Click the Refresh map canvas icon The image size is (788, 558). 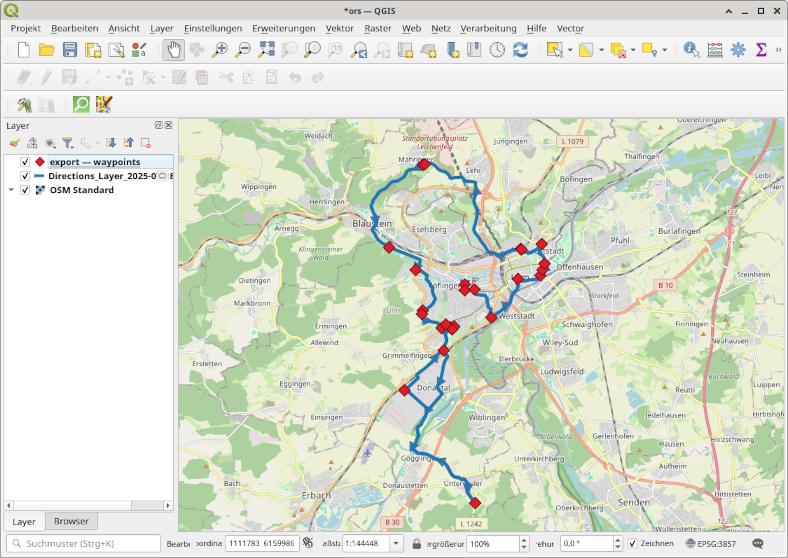coord(520,49)
